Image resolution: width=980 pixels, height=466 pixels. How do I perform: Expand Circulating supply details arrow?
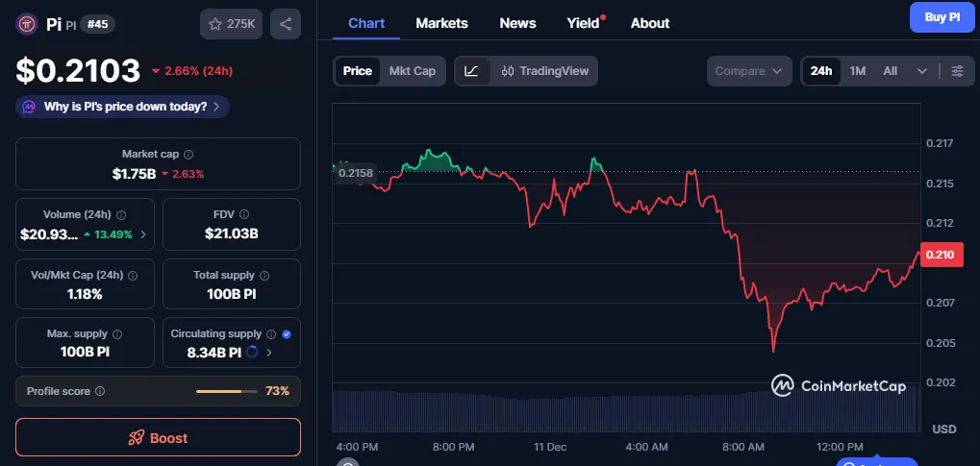269,353
